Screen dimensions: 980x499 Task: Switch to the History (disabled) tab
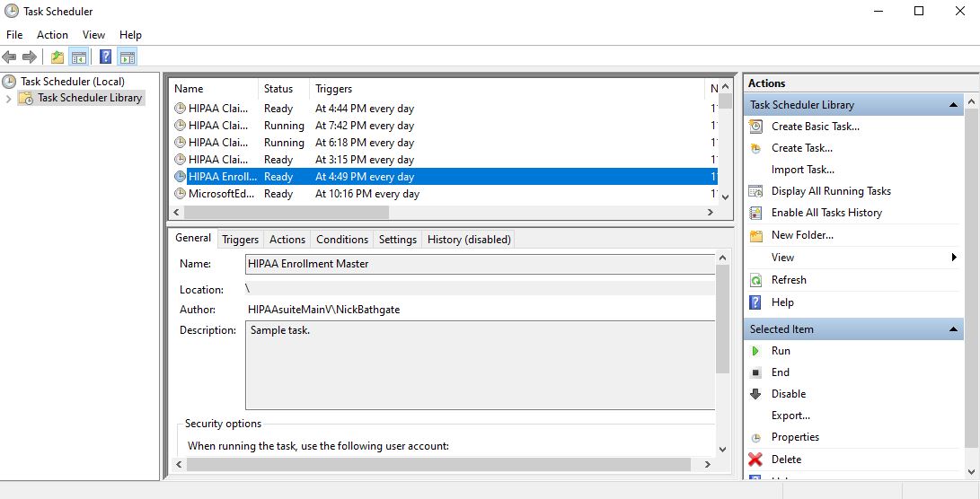pos(469,240)
